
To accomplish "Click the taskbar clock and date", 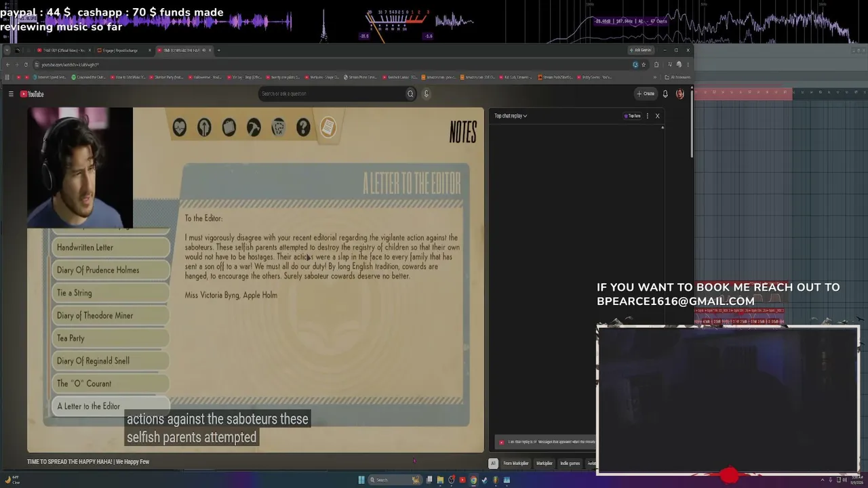I will 858,480.
